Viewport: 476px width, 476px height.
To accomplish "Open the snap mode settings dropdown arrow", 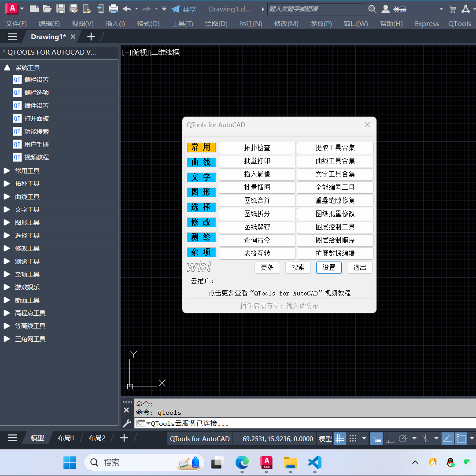I will [364, 439].
